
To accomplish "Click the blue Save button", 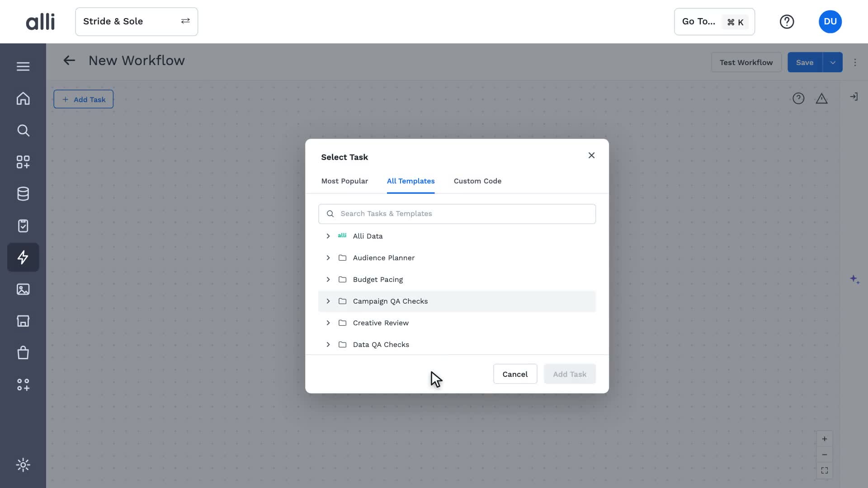I will coord(805,62).
